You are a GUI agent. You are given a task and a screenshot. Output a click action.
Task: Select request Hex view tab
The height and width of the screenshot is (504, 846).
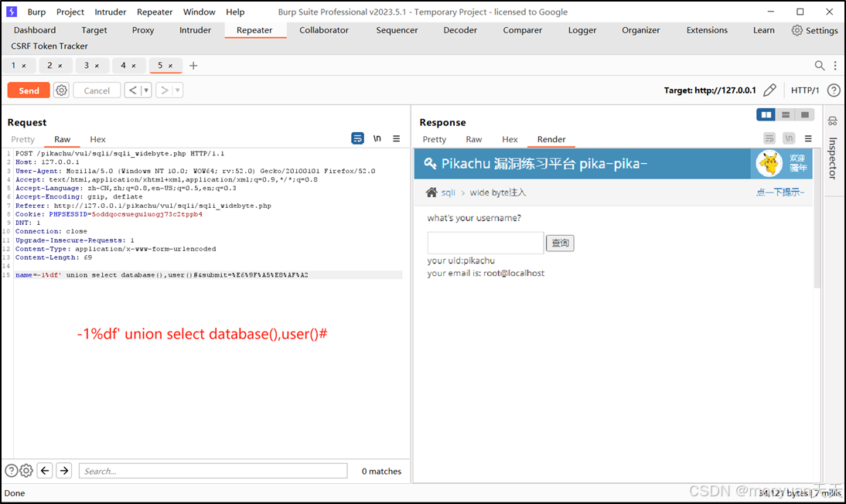[x=97, y=139]
